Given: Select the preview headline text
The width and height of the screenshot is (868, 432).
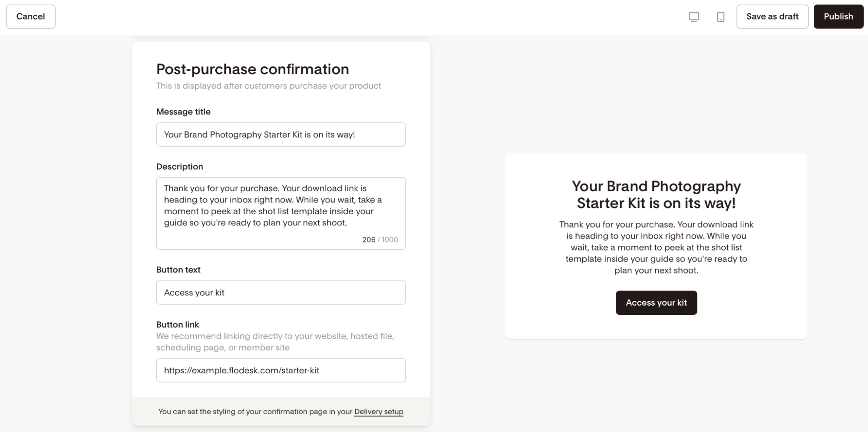Looking at the screenshot, I should (x=656, y=195).
